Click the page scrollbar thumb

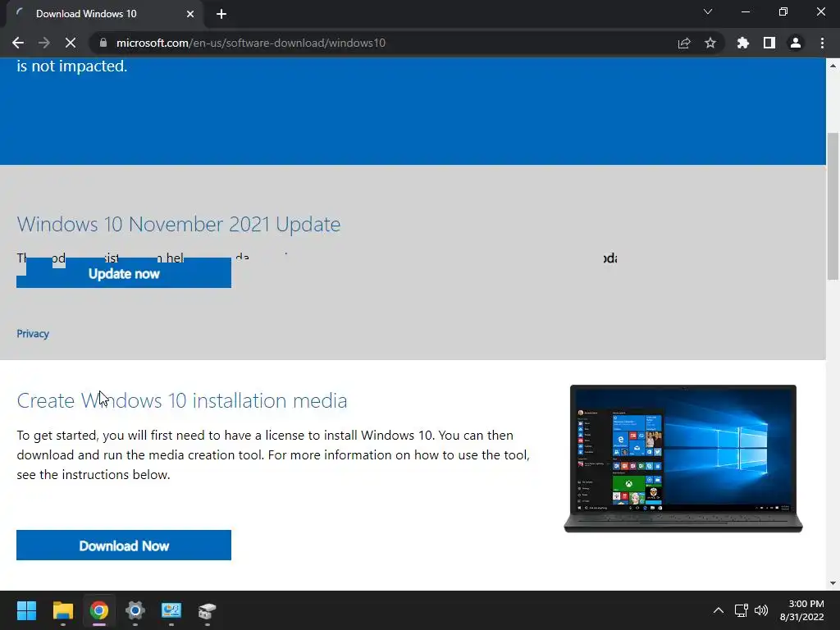click(x=833, y=206)
